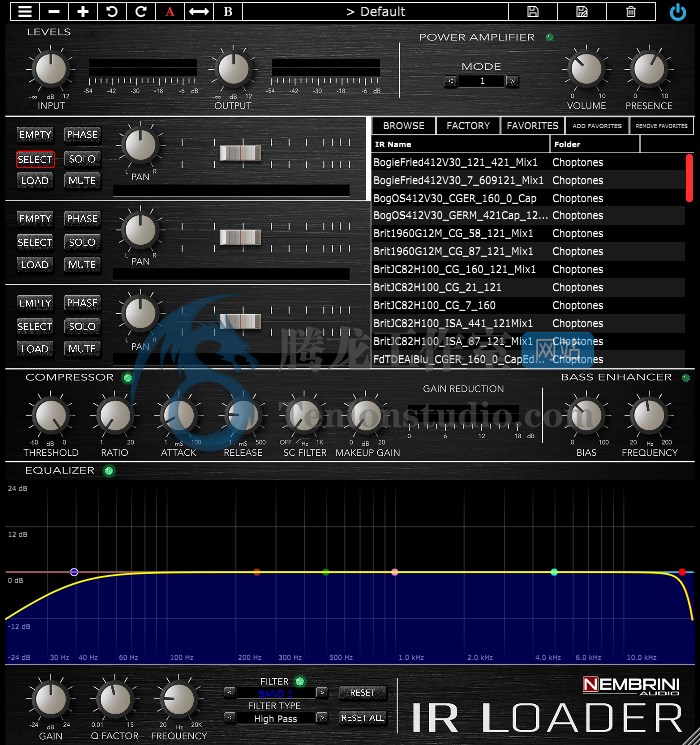Undo the last change with the undo icon

click(x=112, y=11)
